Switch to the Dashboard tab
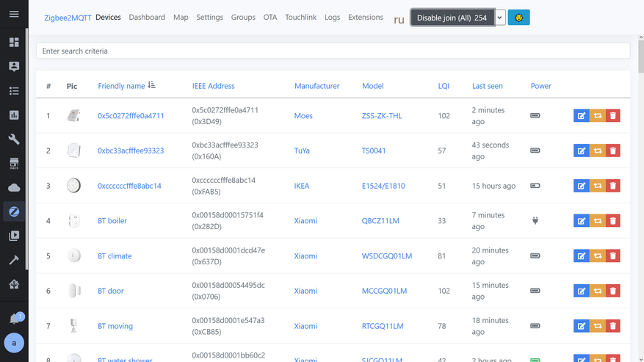 pyautogui.click(x=147, y=18)
